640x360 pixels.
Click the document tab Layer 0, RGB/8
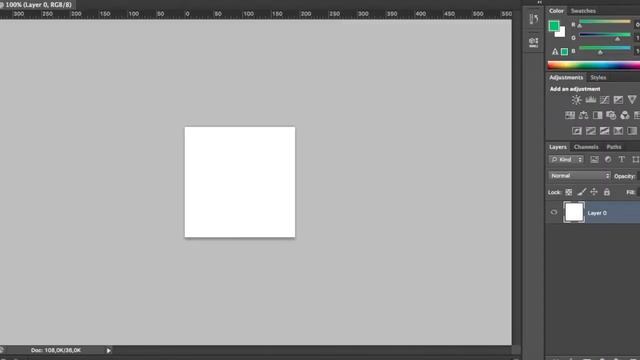38,5
